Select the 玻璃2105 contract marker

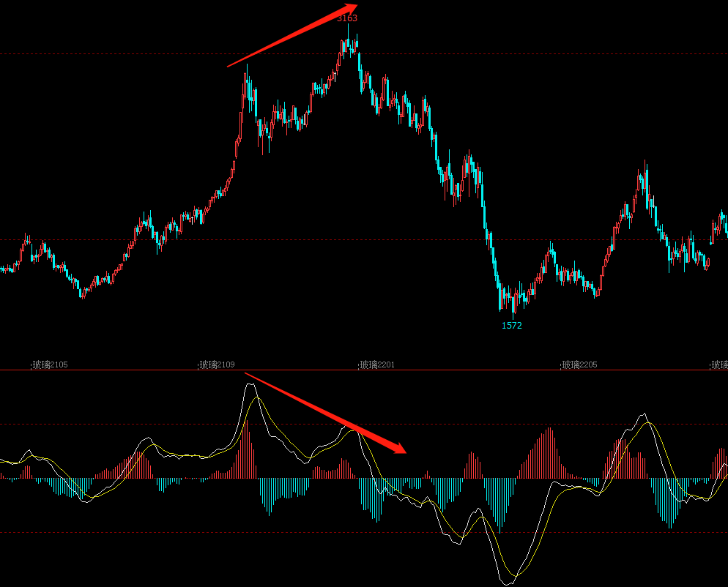49,364
